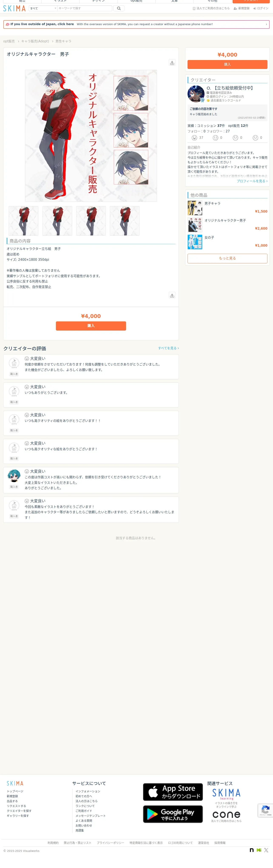The image size is (273, 868).
Task: Click the SKIMA logo in header
Action: click(x=14, y=9)
